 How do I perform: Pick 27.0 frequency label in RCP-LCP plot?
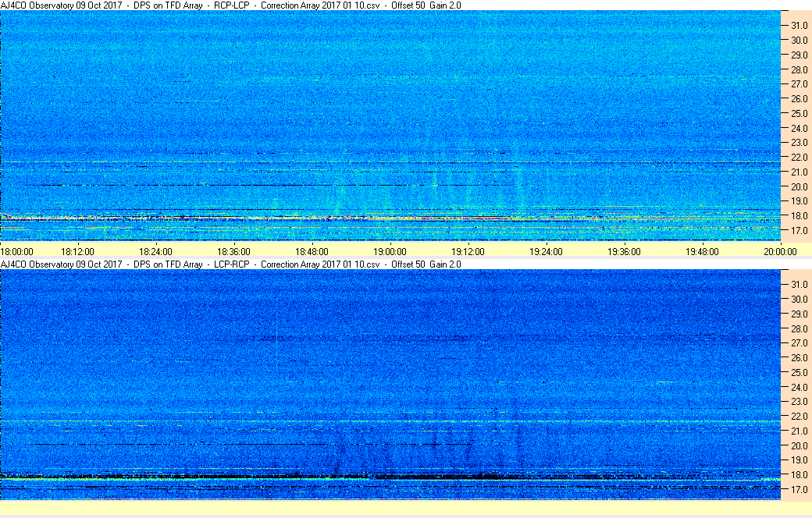(799, 83)
